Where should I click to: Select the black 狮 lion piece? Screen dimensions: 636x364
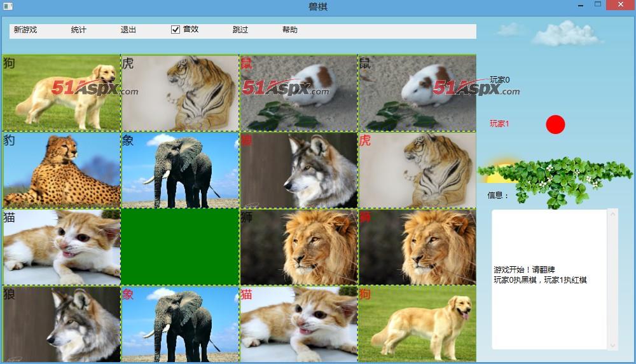tap(298, 247)
